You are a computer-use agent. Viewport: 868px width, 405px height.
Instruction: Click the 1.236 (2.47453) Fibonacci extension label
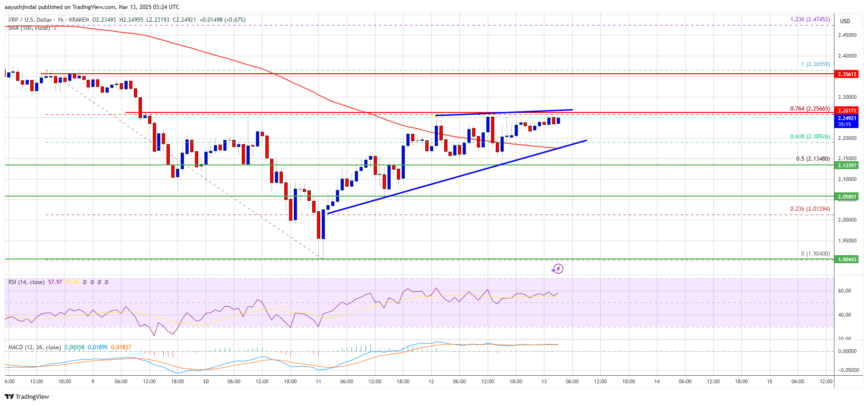tap(810, 19)
